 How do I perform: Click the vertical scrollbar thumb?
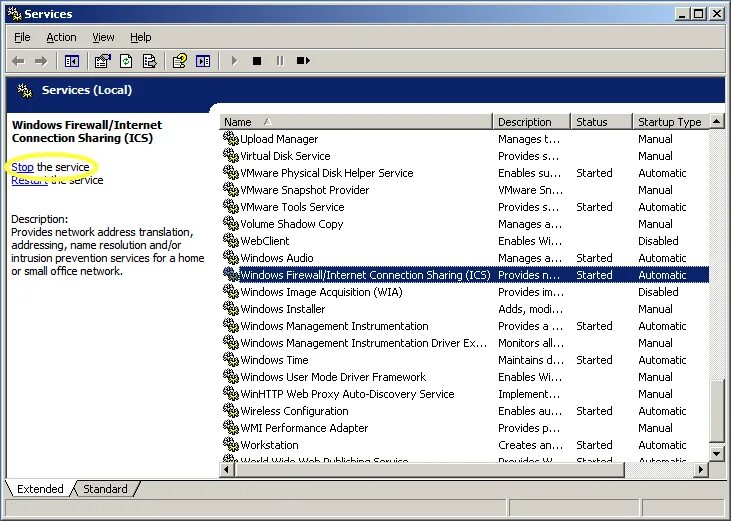pyautogui.click(x=716, y=411)
